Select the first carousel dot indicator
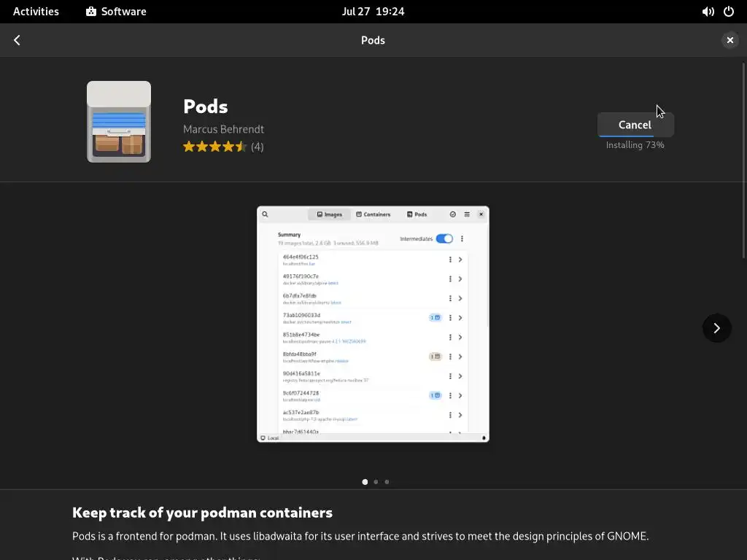The image size is (747, 560). [365, 482]
